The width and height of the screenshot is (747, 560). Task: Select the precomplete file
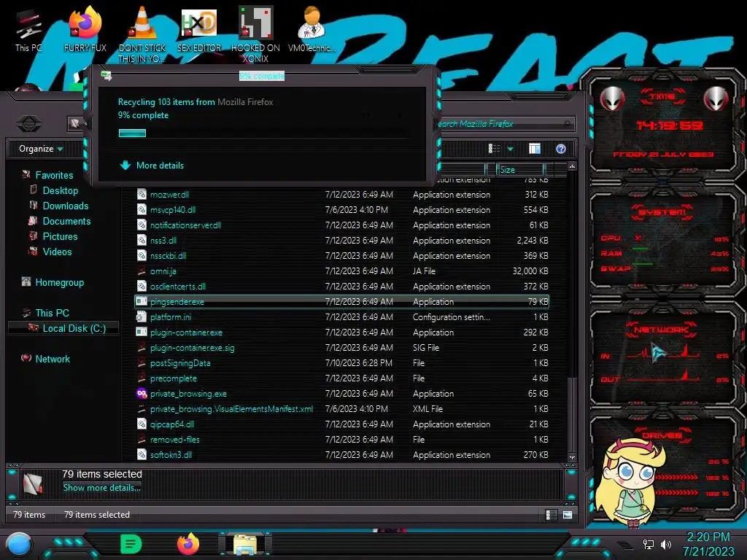(341, 378)
